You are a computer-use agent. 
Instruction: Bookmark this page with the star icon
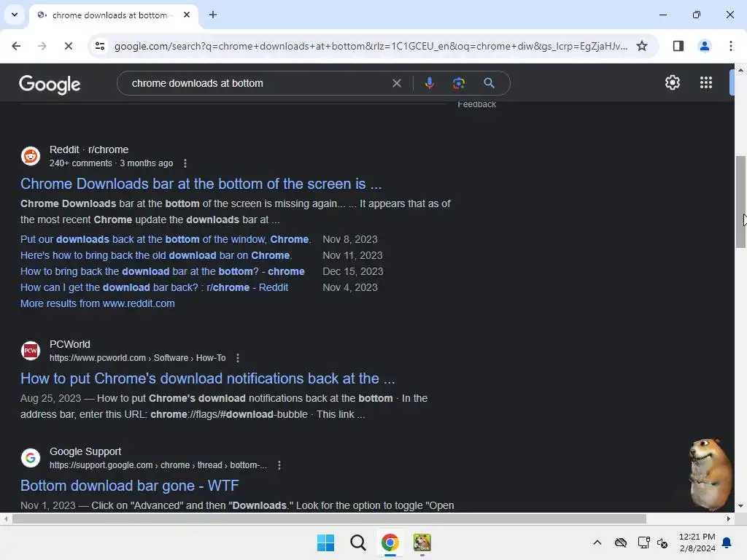pyautogui.click(x=642, y=46)
